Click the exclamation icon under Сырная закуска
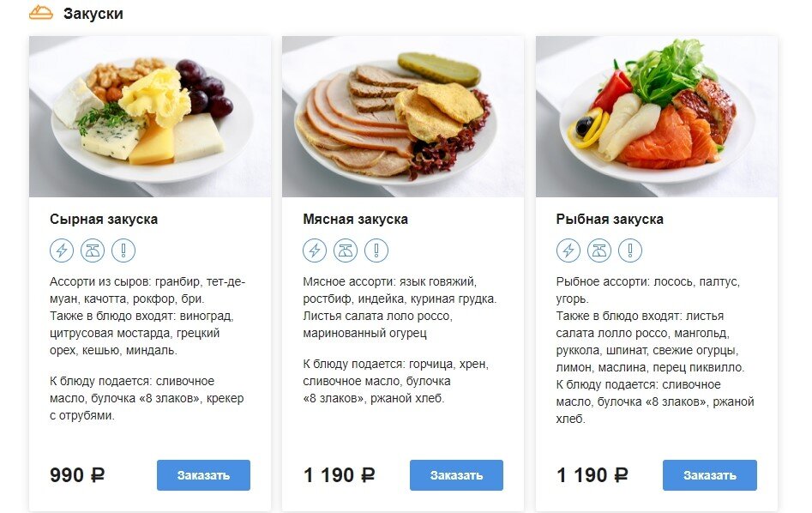 (x=123, y=250)
